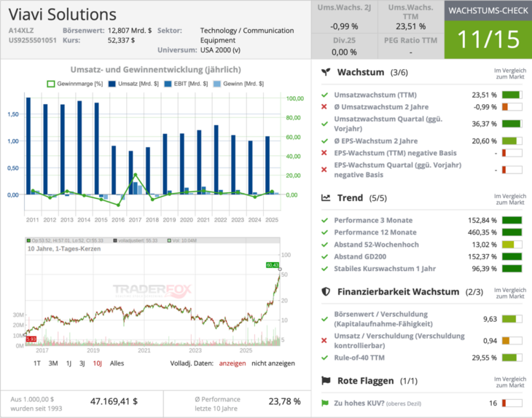The image size is (532, 418).
Task: Toggle Gewinnmarge [%] legend entry
Action: 74,84
